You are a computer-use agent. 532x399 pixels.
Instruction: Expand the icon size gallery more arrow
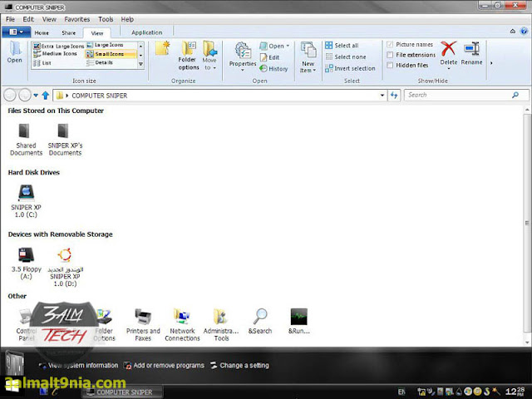click(x=140, y=64)
